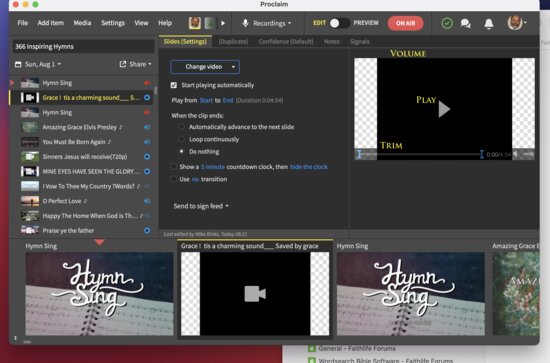This screenshot has width=550, height=363.
Task: Switch to the (Duplicate) tab
Action: tap(233, 41)
